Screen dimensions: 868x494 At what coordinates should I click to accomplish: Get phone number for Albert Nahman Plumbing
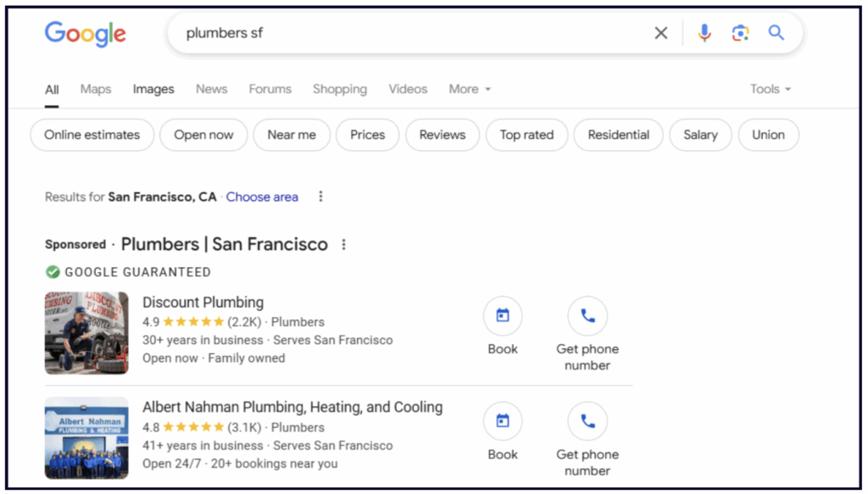(x=587, y=421)
